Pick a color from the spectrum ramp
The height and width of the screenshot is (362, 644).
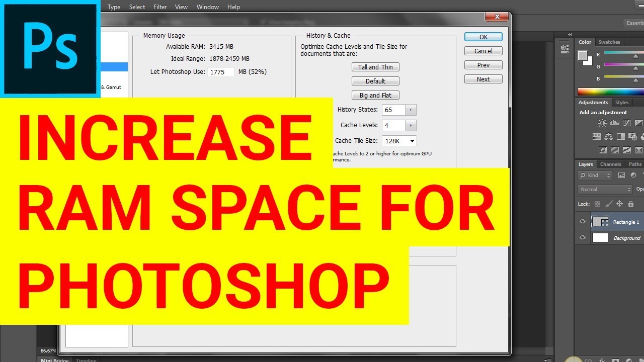click(x=611, y=92)
